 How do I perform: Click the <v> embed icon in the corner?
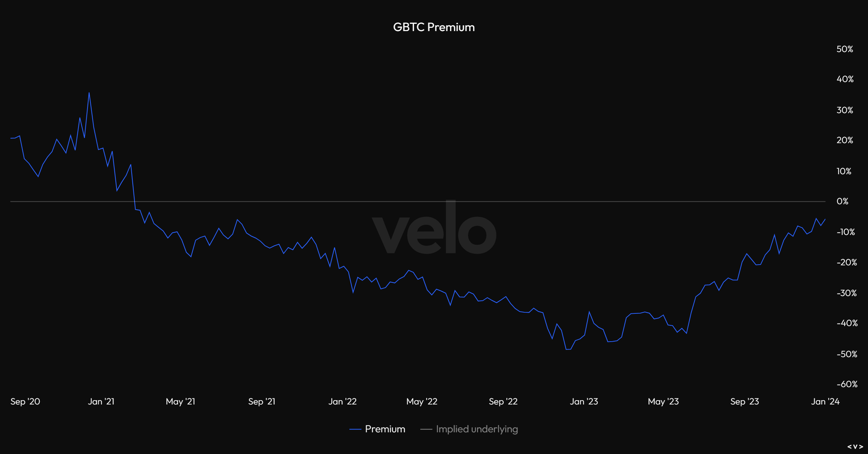[x=855, y=447]
